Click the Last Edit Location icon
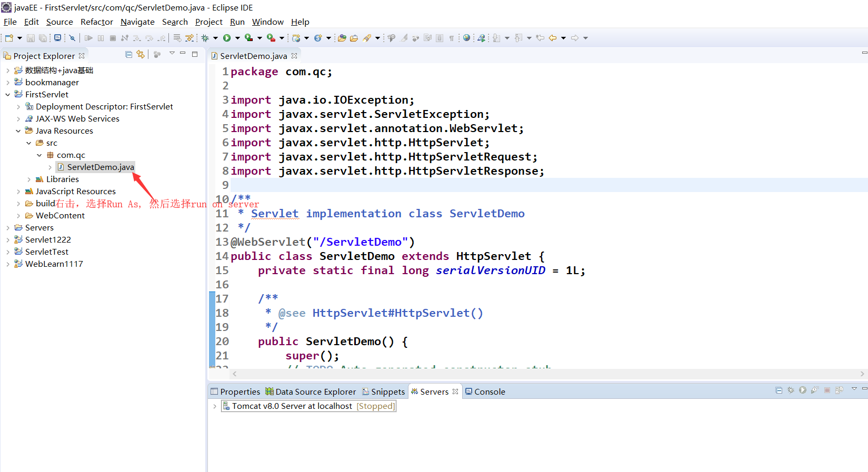Image resolution: width=868 pixels, height=472 pixels. [x=540, y=38]
